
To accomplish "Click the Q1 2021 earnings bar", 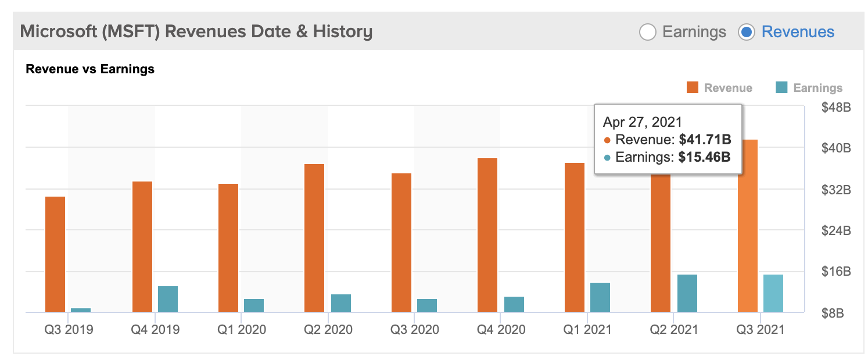I will coord(600,297).
